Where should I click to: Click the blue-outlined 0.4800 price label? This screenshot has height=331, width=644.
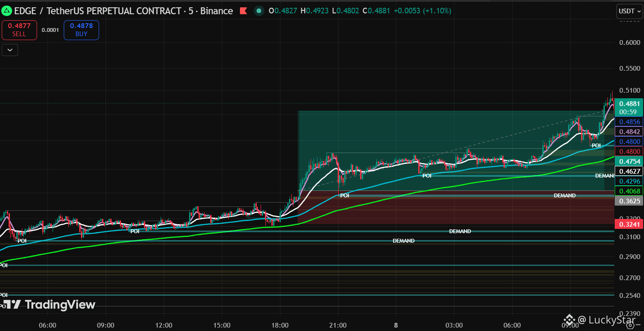[629, 141]
